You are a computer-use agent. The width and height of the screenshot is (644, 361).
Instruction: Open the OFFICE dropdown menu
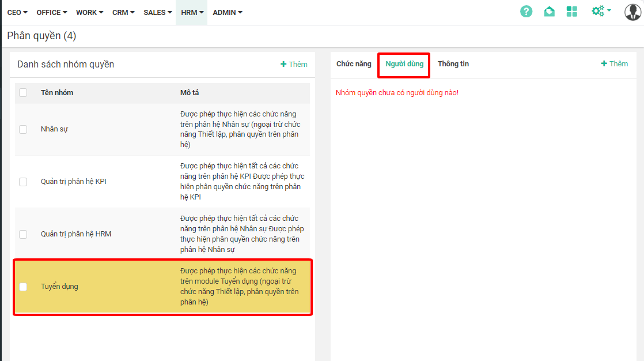51,12
